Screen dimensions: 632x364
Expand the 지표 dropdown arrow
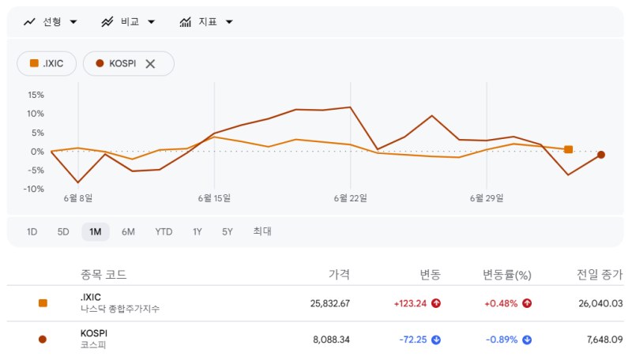click(x=229, y=22)
